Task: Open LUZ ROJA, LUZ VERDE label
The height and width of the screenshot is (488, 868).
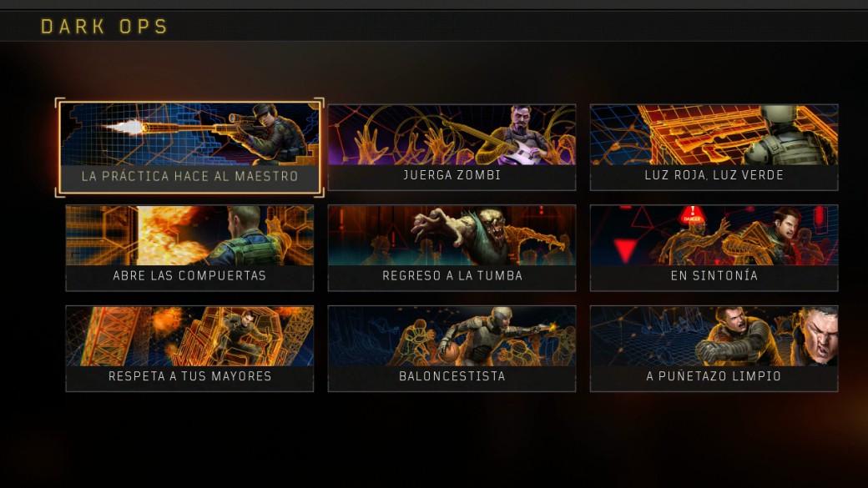Action: [714, 175]
